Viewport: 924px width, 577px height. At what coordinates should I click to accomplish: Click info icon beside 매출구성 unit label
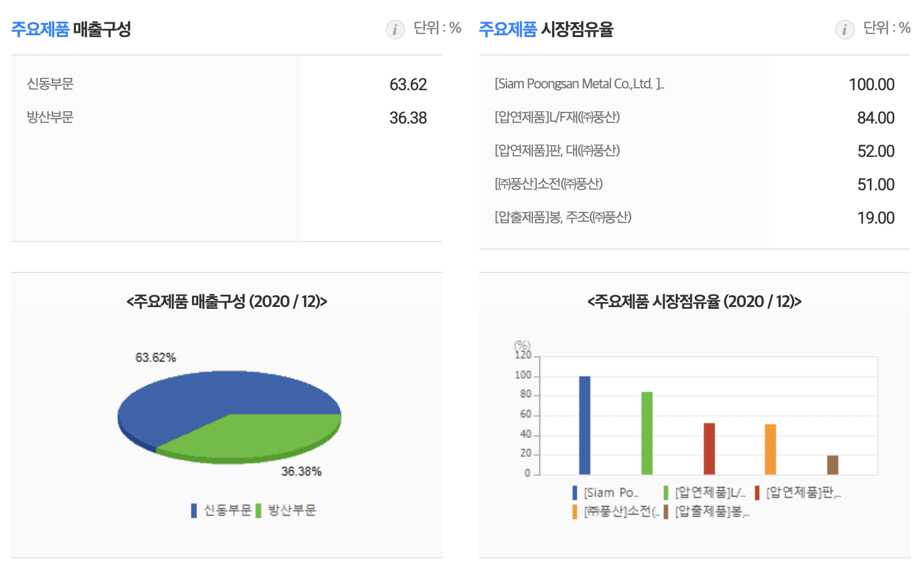(x=395, y=29)
